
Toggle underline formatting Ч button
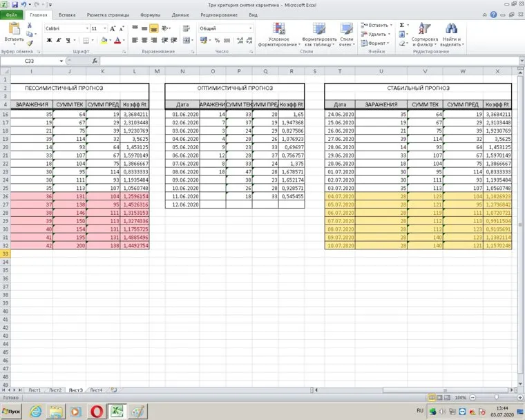click(68, 41)
